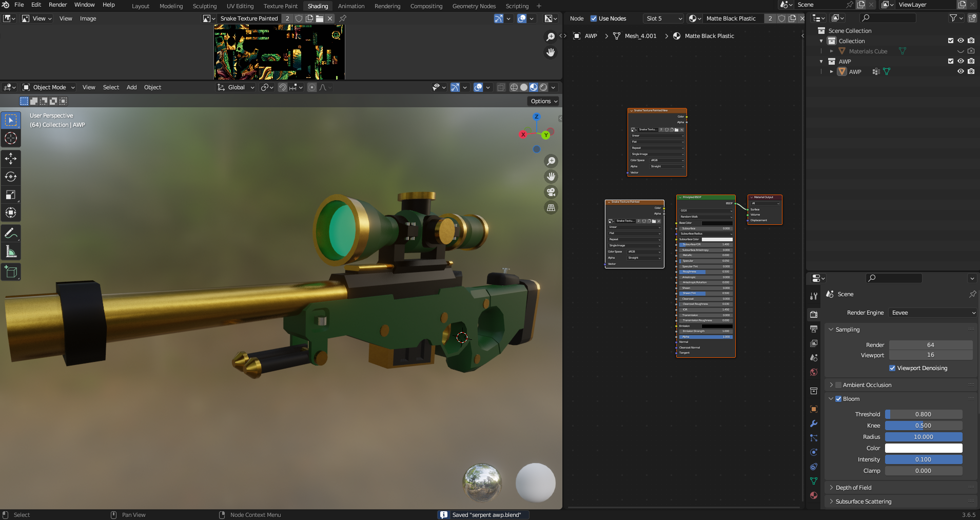
Task: Open the Slot 5 material slot dropdown
Action: [x=664, y=18]
